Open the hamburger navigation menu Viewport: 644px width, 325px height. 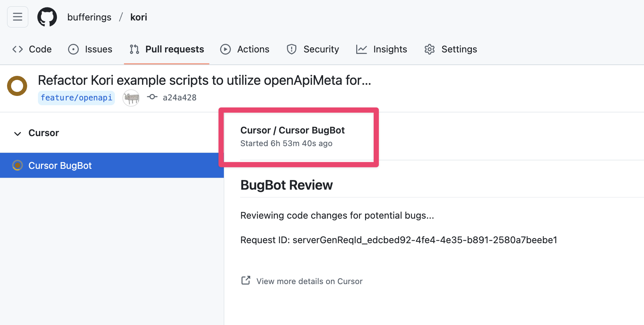(17, 17)
